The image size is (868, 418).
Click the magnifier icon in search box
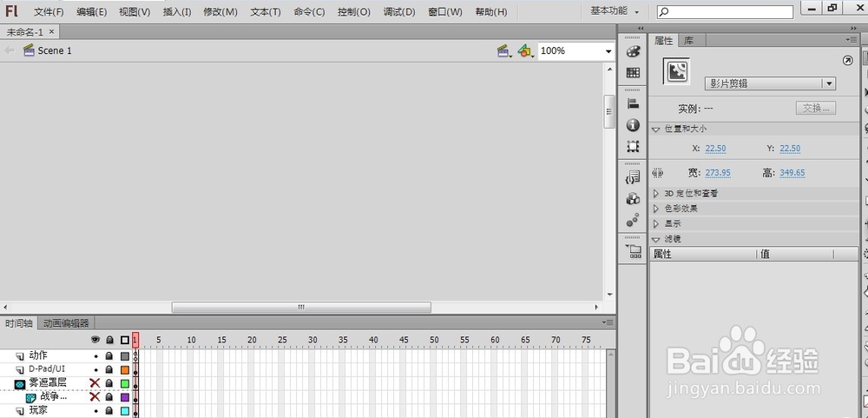tap(664, 11)
